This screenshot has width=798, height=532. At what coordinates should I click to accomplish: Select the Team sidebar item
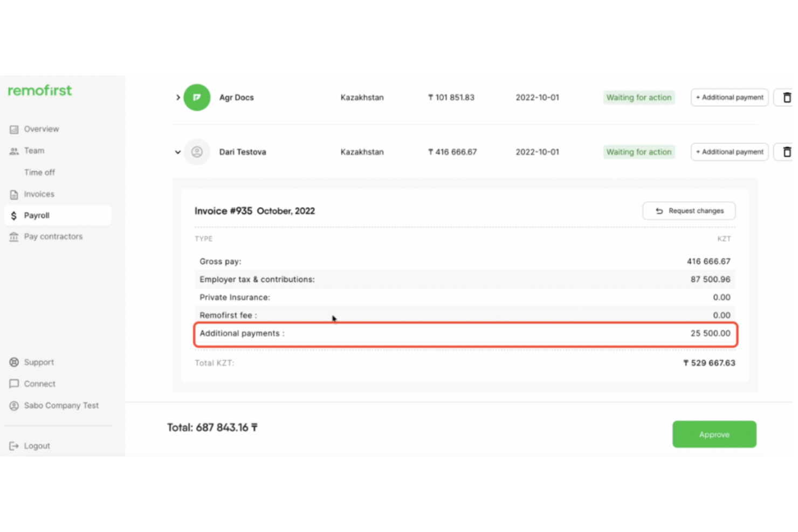pyautogui.click(x=34, y=150)
